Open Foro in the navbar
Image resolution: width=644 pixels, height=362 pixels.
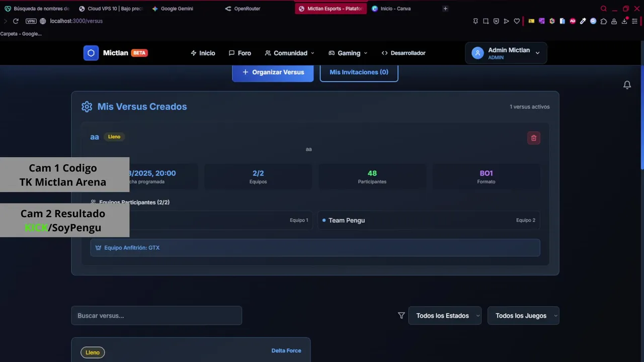[240, 53]
